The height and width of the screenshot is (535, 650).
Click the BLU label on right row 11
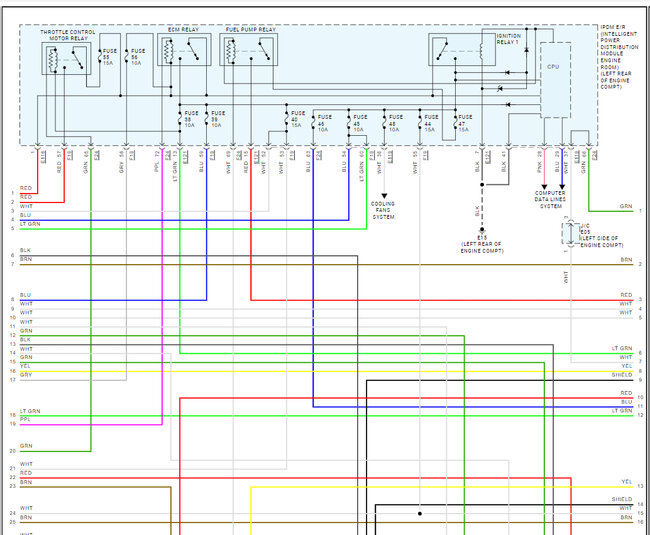(x=627, y=402)
